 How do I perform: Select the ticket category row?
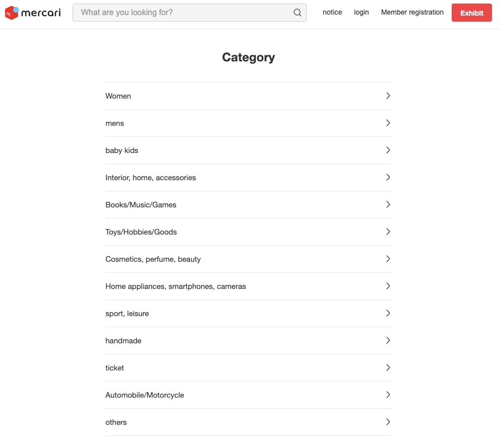tap(248, 368)
